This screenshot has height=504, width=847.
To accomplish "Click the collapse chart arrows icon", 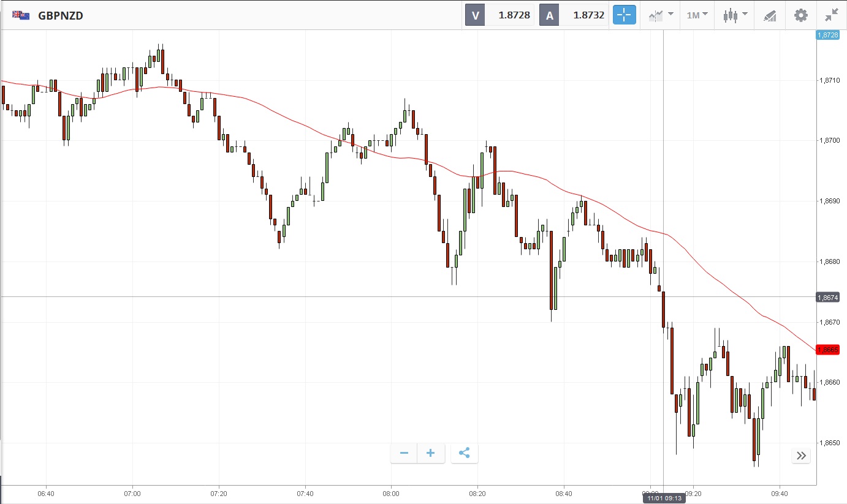I will (831, 15).
